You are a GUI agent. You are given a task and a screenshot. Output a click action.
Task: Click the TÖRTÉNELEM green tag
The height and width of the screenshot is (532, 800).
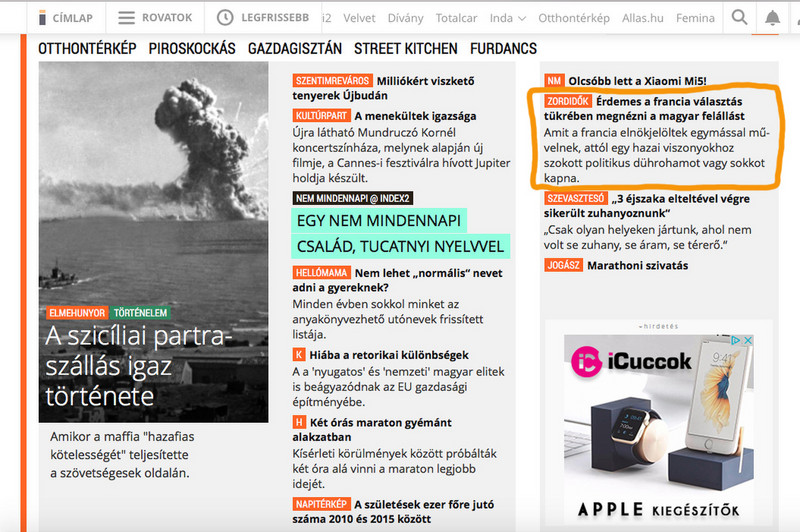[140, 313]
